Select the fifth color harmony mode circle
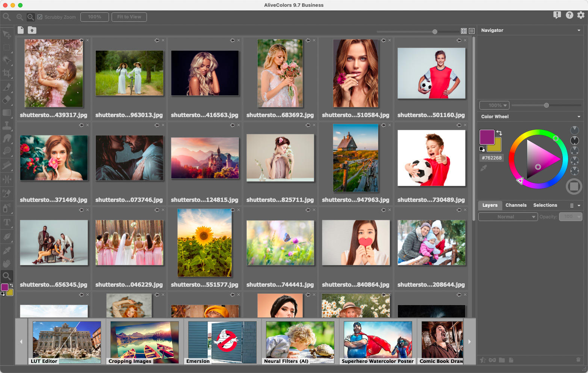Image resolution: width=588 pixels, height=373 pixels. tap(574, 171)
